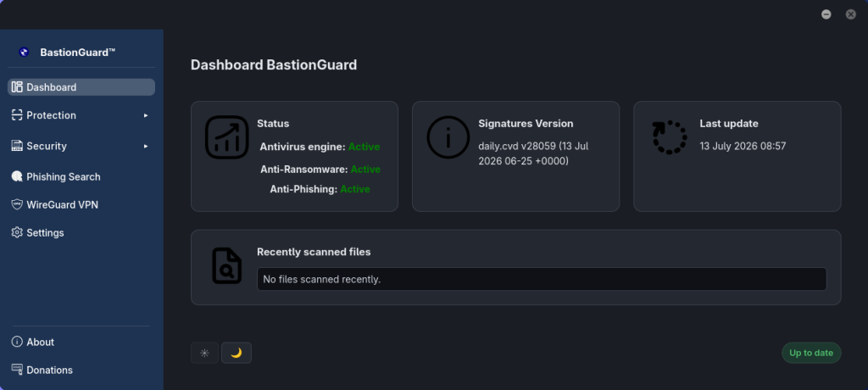The width and height of the screenshot is (868, 390).
Task: Click the Signatures Version title
Action: point(526,124)
